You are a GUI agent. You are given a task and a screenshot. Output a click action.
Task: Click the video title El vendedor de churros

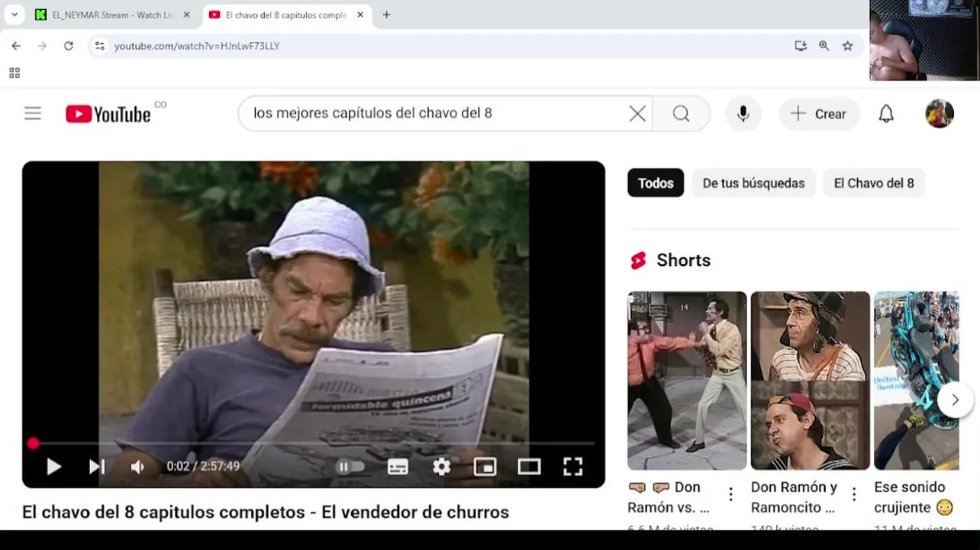(x=265, y=512)
